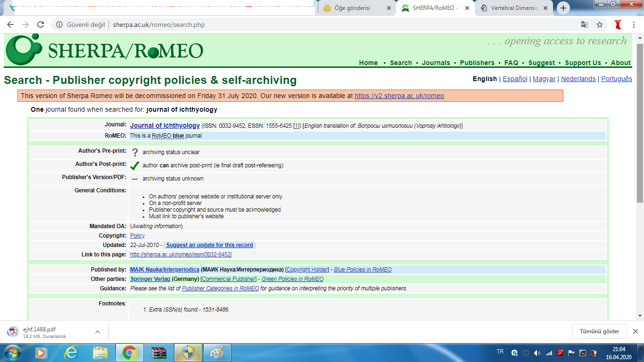Open Internet Explorer from taskbar

(71, 352)
